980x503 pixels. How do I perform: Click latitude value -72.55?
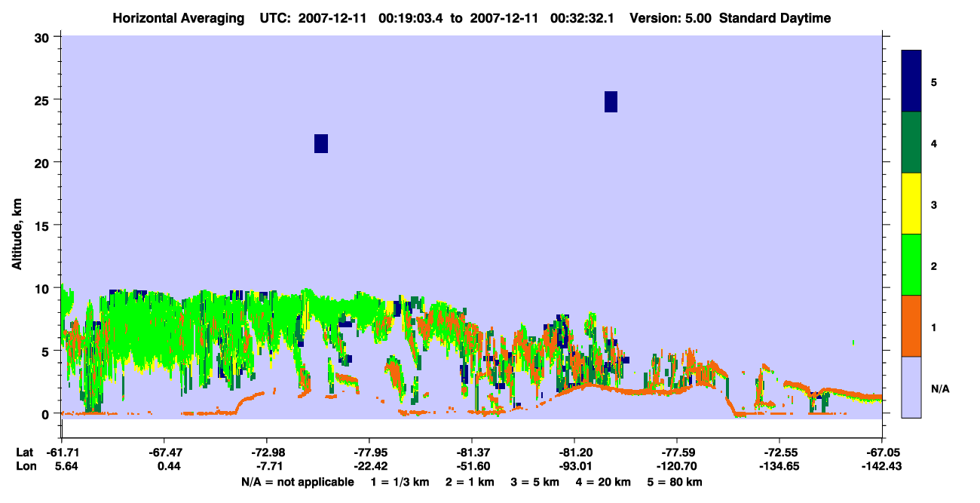point(779,452)
